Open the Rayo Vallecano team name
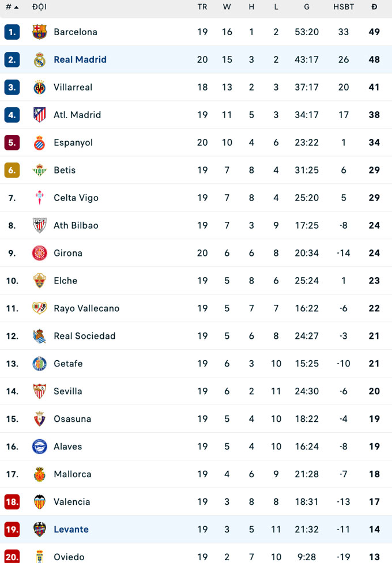 click(86, 308)
